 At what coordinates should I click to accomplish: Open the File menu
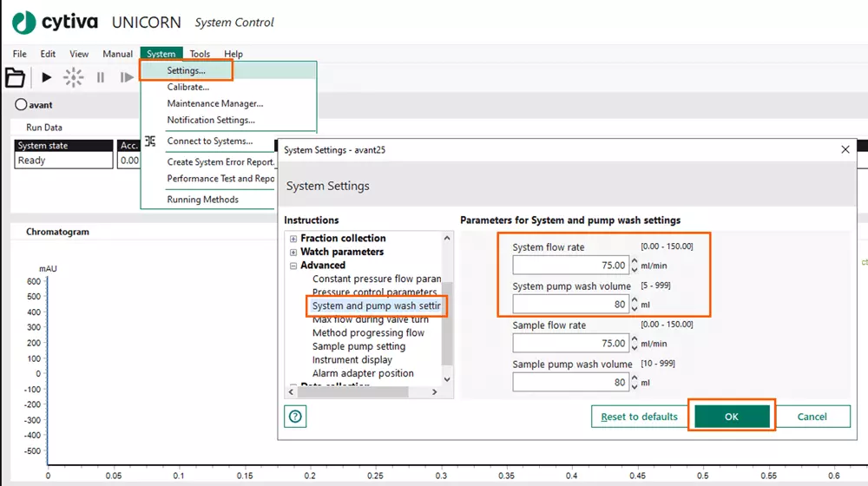(x=19, y=54)
